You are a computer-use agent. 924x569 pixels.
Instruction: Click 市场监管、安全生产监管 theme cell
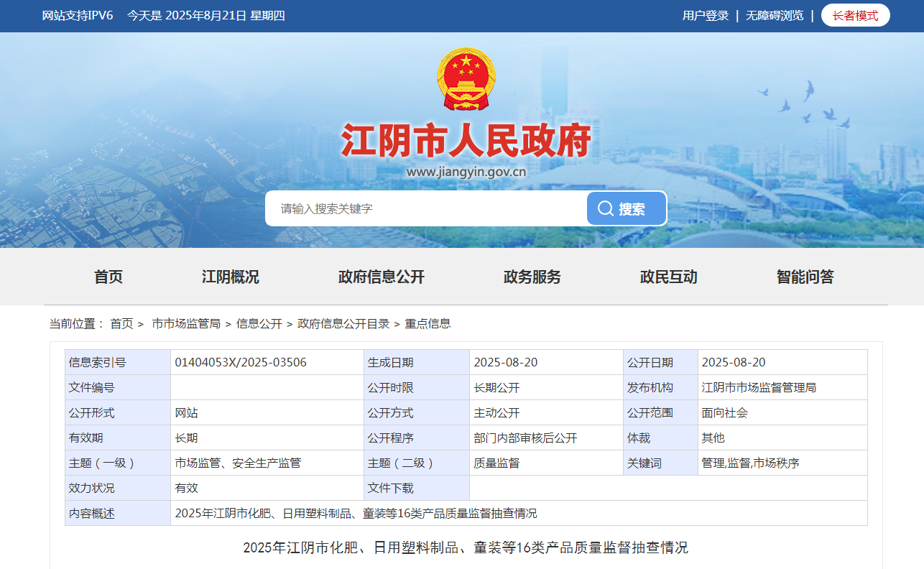[267, 463]
